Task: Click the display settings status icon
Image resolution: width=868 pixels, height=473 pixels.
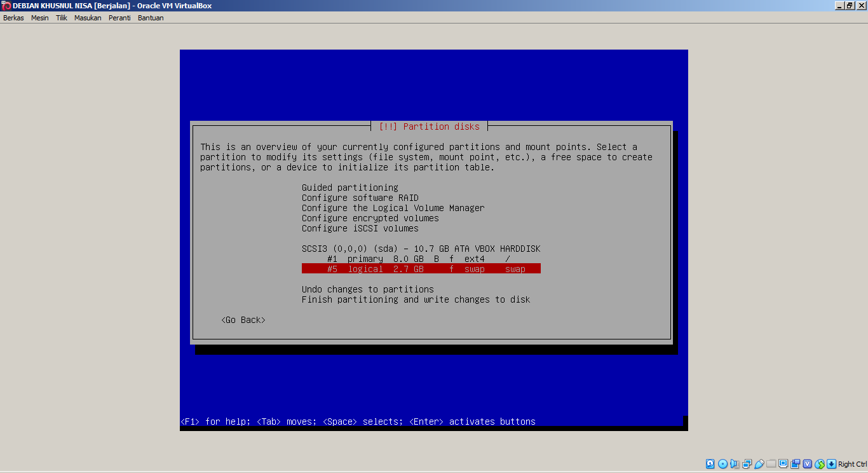Action: (x=783, y=464)
